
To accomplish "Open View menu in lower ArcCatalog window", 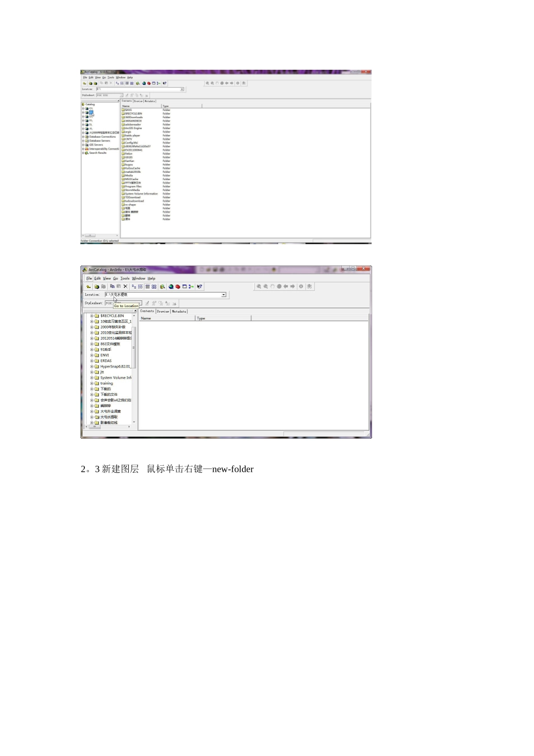I will 107,278.
